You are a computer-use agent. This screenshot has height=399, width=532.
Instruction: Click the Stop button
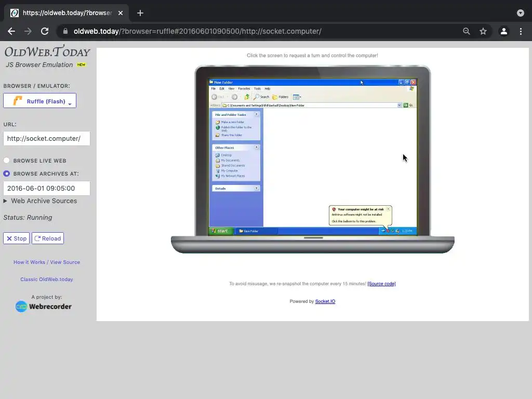16,238
